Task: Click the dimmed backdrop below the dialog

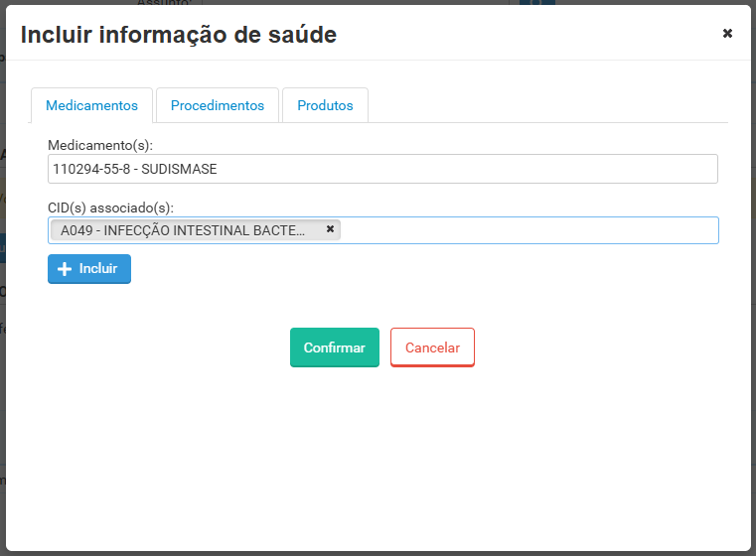Action: click(378, 551)
